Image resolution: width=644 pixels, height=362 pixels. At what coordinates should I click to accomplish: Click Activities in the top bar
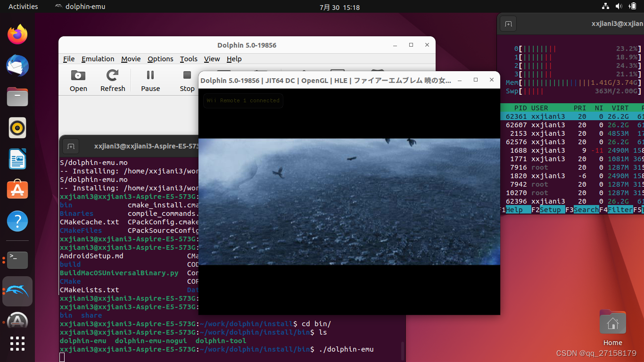23,7
